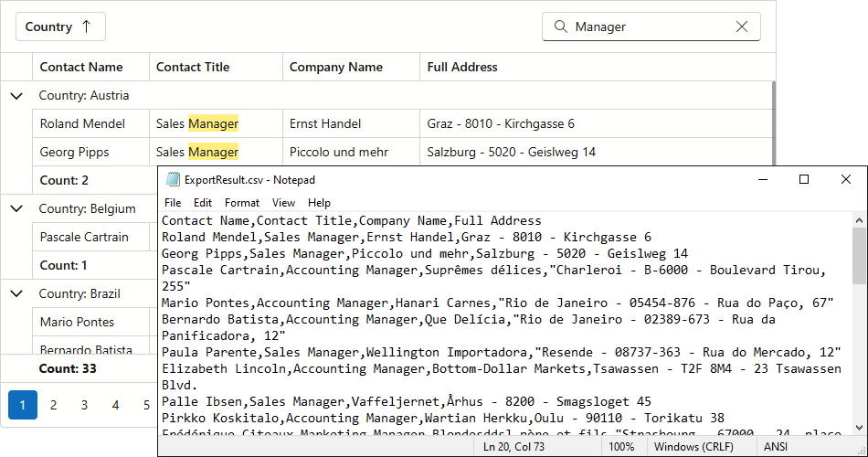Go to grid page 4
This screenshot has height=457, width=868.
115,405
